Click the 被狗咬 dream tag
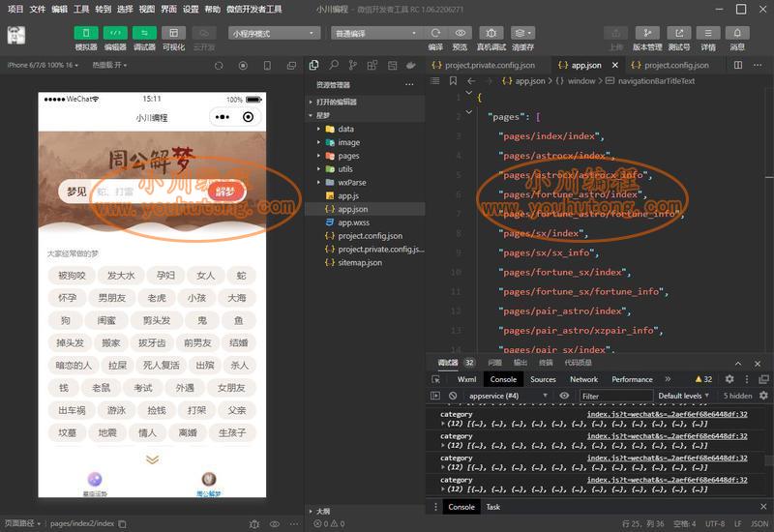Image resolution: width=774 pixels, height=532 pixels. click(x=72, y=276)
